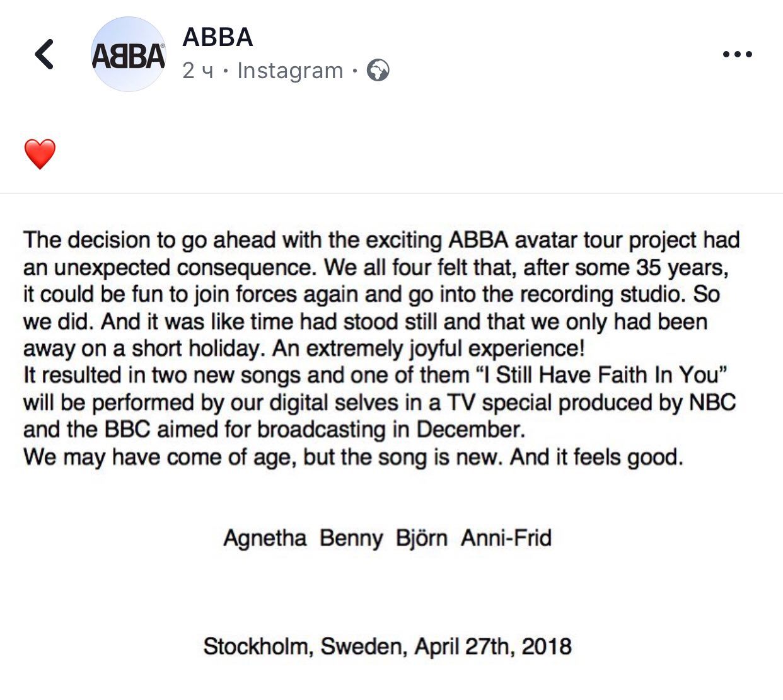The width and height of the screenshot is (783, 700).
Task: Click the name Benny in the signature
Action: point(351,538)
